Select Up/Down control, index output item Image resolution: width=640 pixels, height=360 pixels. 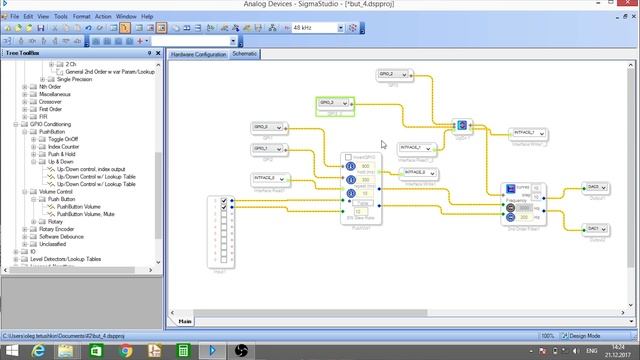(x=91, y=169)
